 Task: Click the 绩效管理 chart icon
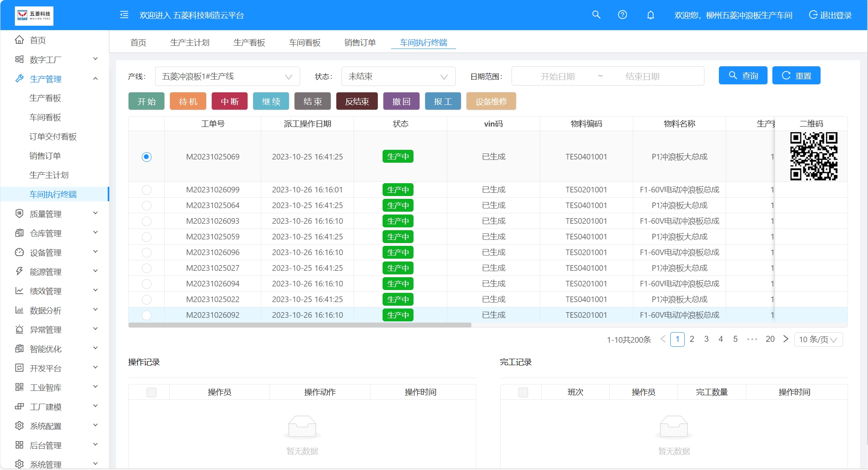pyautogui.click(x=19, y=290)
